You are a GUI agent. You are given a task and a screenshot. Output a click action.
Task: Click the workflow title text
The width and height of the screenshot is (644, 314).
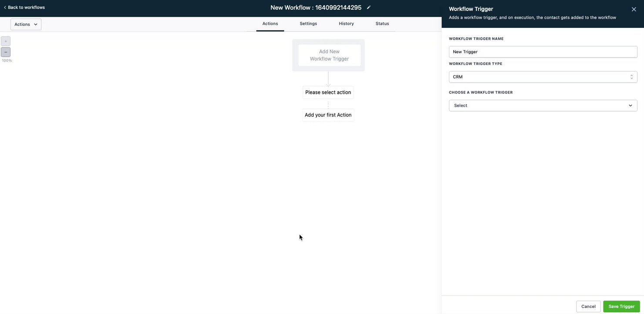point(316,7)
